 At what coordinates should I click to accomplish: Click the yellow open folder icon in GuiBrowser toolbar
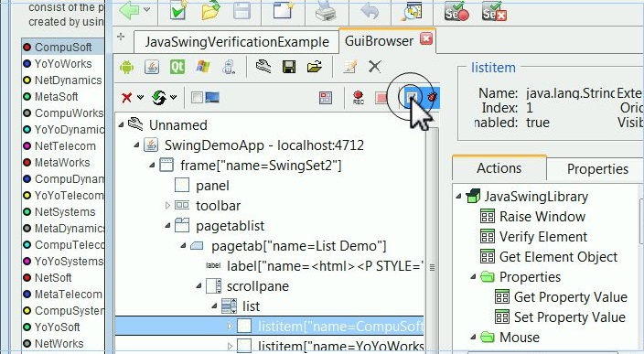pos(314,67)
